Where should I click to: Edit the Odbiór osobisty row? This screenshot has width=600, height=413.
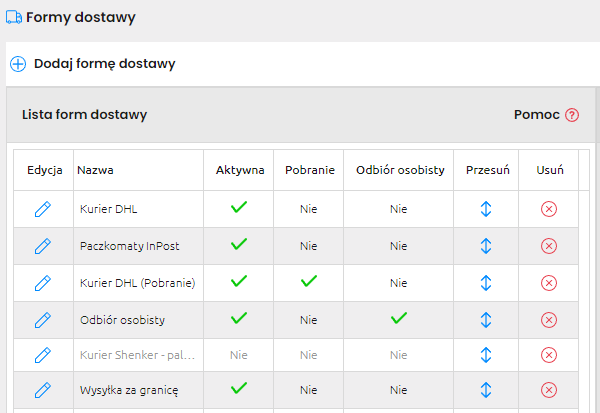point(42,319)
